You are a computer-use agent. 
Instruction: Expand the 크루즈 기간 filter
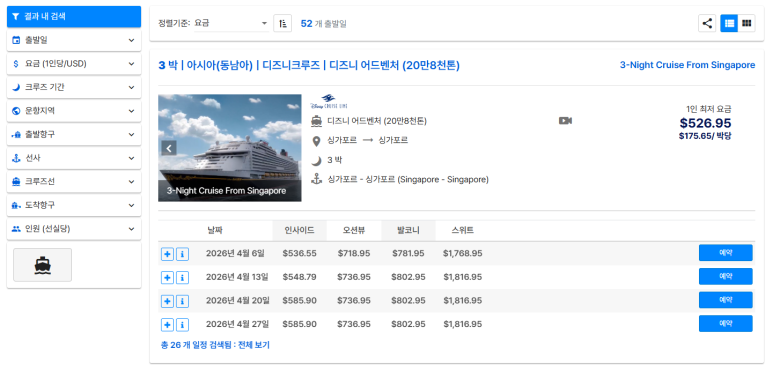point(74,87)
